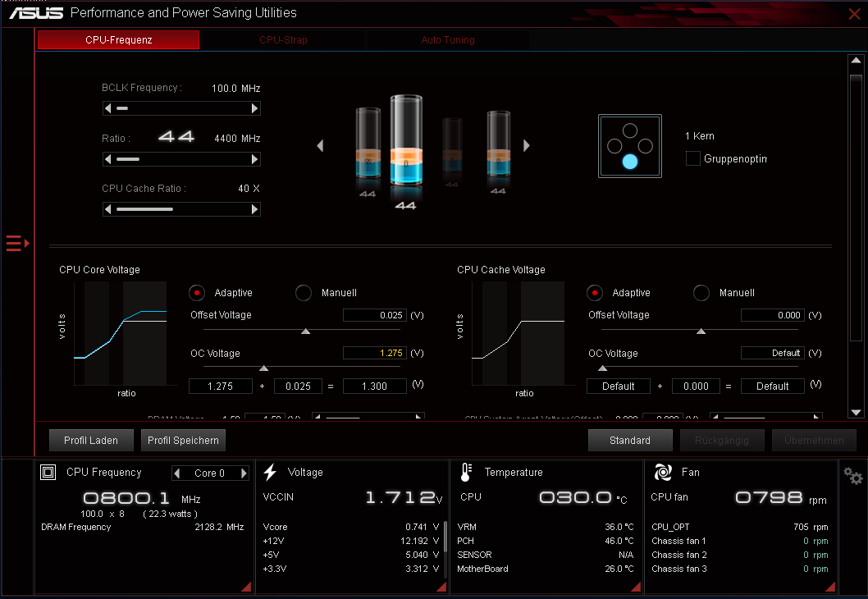Click the PCH temperature row

[546, 541]
